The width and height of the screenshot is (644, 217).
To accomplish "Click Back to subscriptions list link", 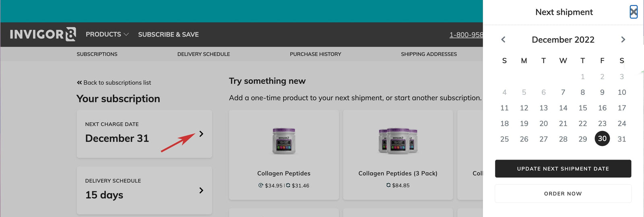I will (114, 83).
